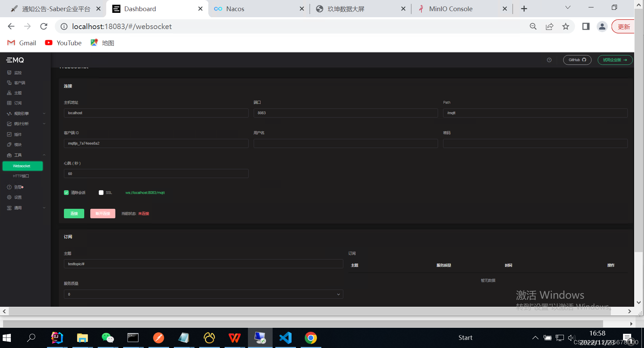Viewport: 644px width, 348px height.
Task: Open the 监控 monitoring section in sidebar
Action: 18,72
